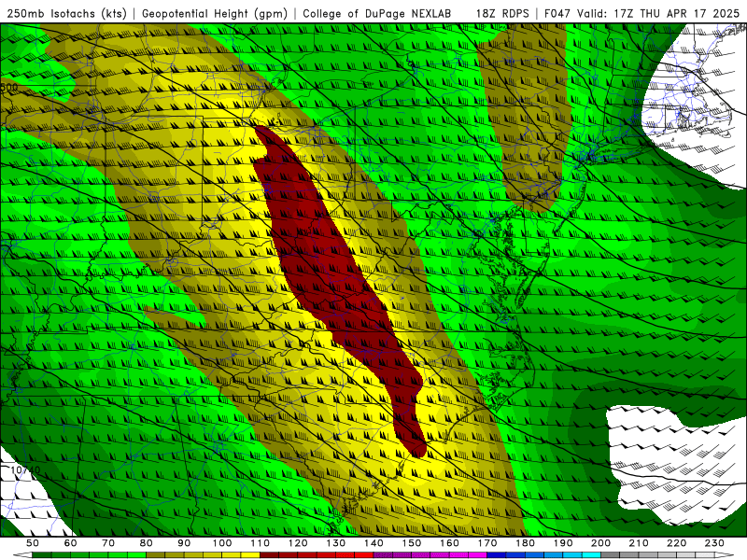This screenshot has width=747, height=560.
Task: Click the '130' legend value
Action: 336,543
